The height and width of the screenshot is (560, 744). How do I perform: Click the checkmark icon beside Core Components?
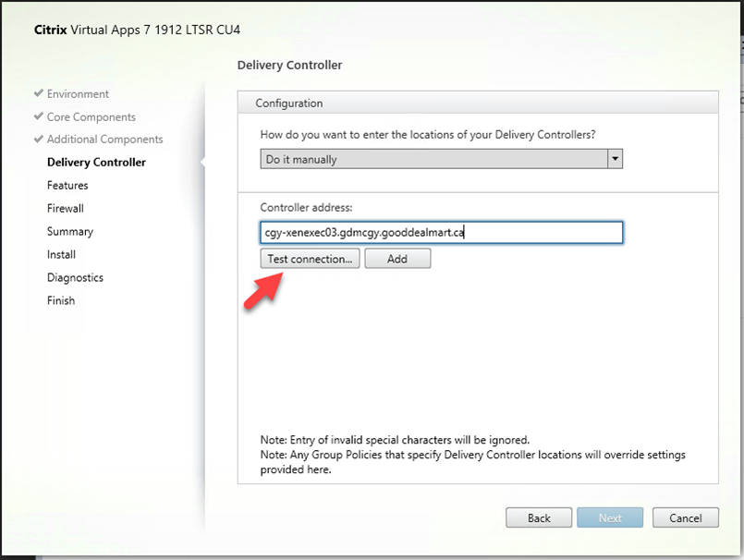(x=38, y=117)
